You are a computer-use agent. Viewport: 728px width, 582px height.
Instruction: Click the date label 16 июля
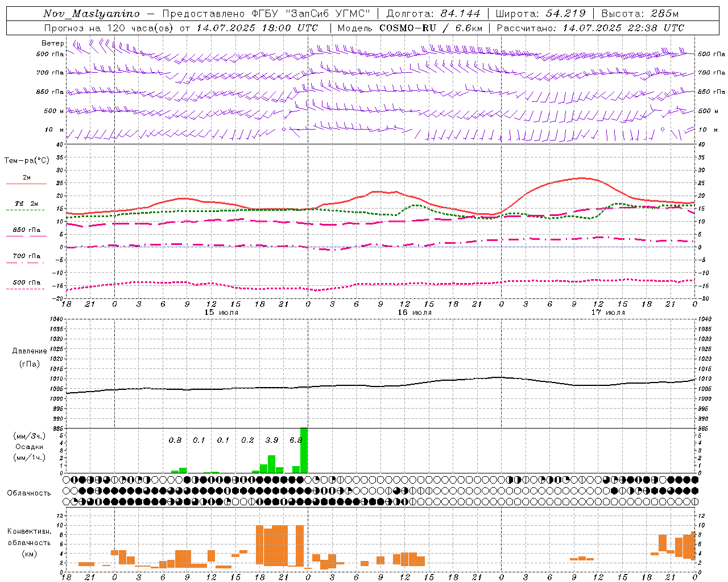point(415,313)
